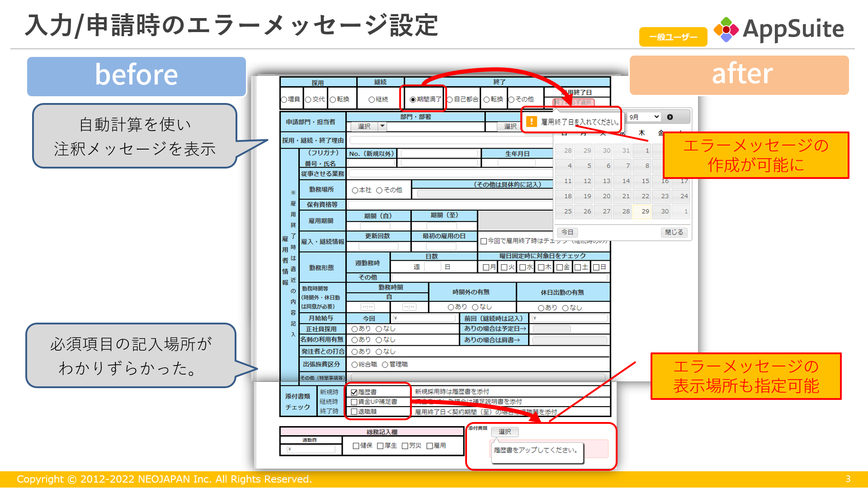Screen dimensions: 868x488
Task: Click the orange warning icon in error tooltip
Action: pos(532,122)
